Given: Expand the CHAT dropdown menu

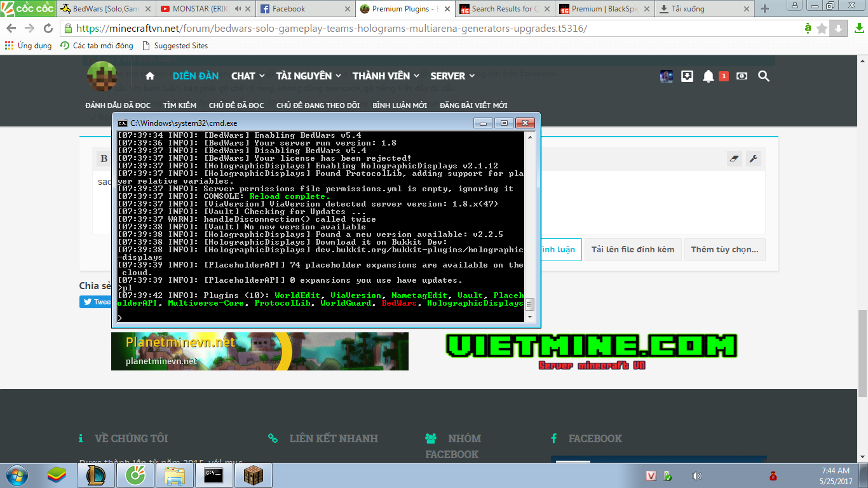Looking at the screenshot, I should click(248, 76).
